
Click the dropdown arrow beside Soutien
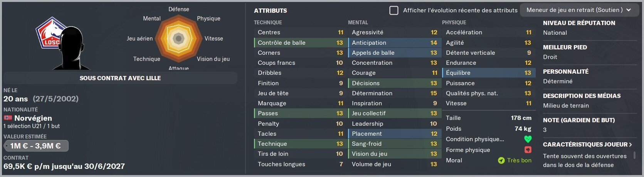(x=629, y=10)
